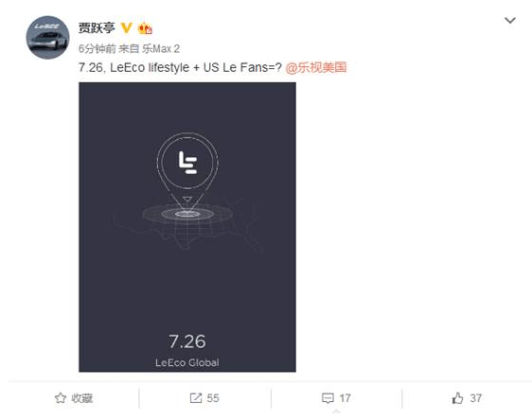Screen dimensions: 532x419
Task: Click the comment bubble icon
Action: coord(328,398)
